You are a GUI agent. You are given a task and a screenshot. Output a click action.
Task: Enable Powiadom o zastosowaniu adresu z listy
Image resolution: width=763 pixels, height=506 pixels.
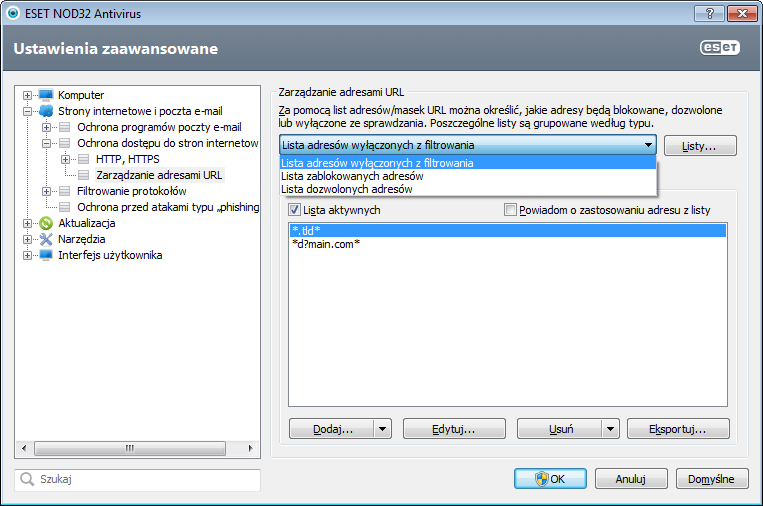510,210
